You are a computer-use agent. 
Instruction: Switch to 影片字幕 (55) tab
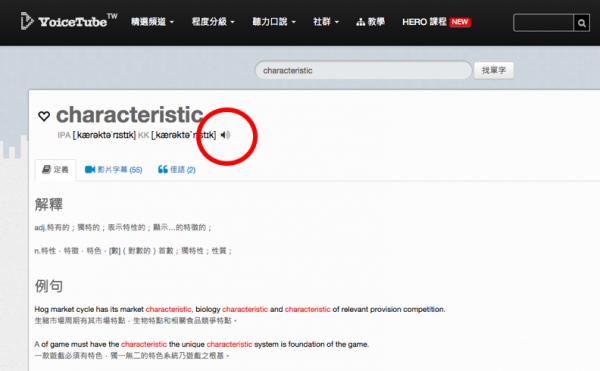[x=114, y=169]
